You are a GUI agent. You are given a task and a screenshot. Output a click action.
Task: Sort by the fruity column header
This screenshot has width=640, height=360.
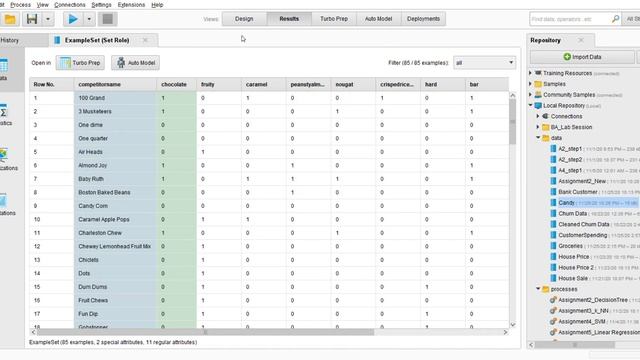click(219, 84)
